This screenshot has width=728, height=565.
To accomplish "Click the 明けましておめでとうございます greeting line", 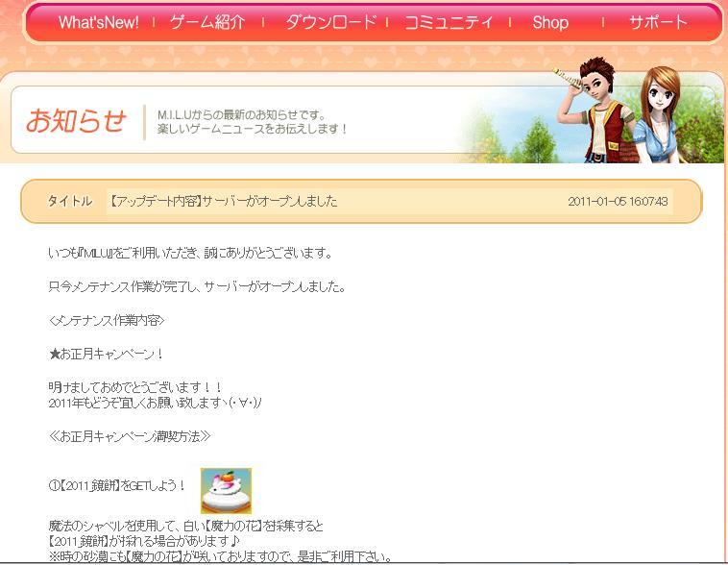I will tap(135, 386).
